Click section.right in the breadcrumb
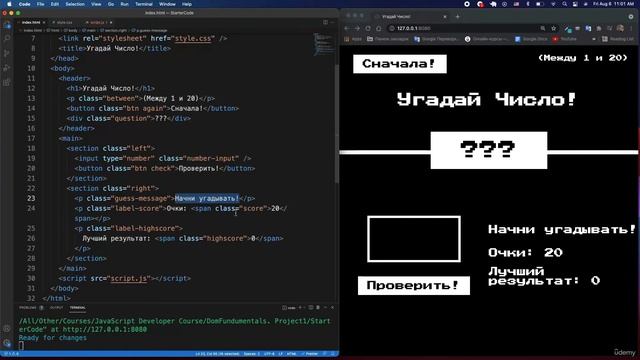 click(x=113, y=30)
